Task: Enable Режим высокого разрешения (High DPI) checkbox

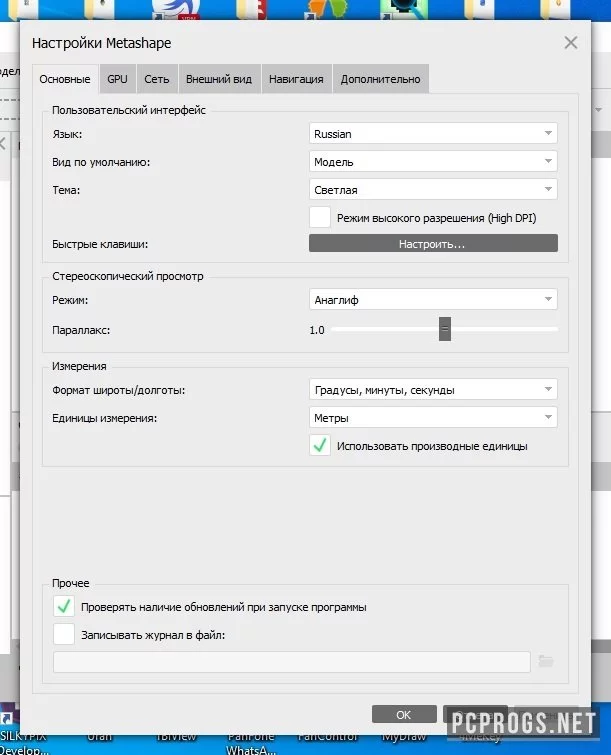Action: coord(320,217)
